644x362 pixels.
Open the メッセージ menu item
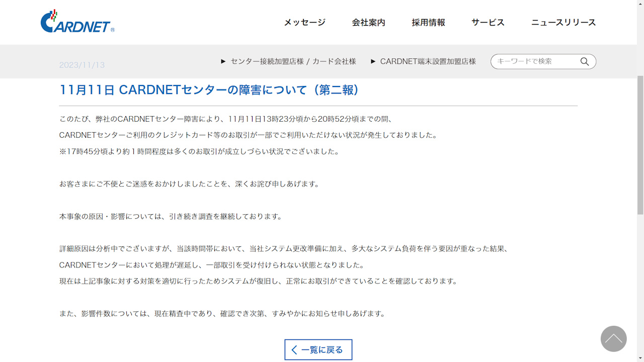click(304, 22)
